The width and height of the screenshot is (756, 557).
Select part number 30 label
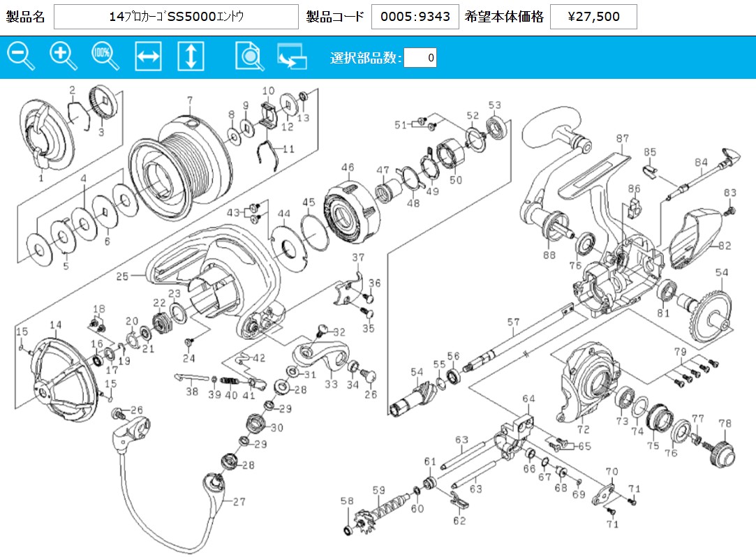pyautogui.click(x=276, y=427)
